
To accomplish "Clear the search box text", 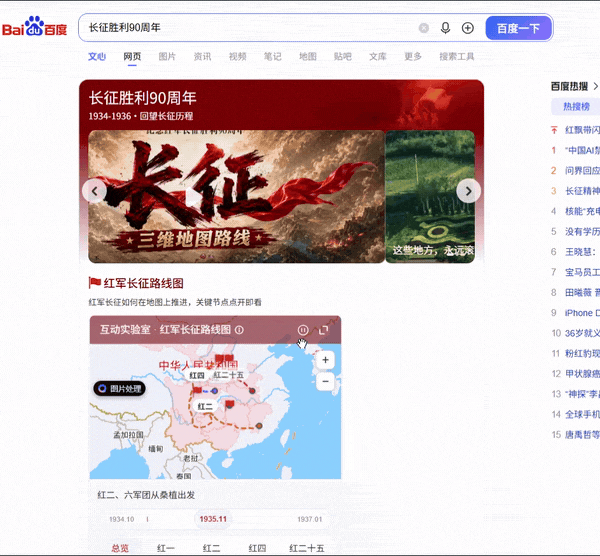I will coord(424,28).
